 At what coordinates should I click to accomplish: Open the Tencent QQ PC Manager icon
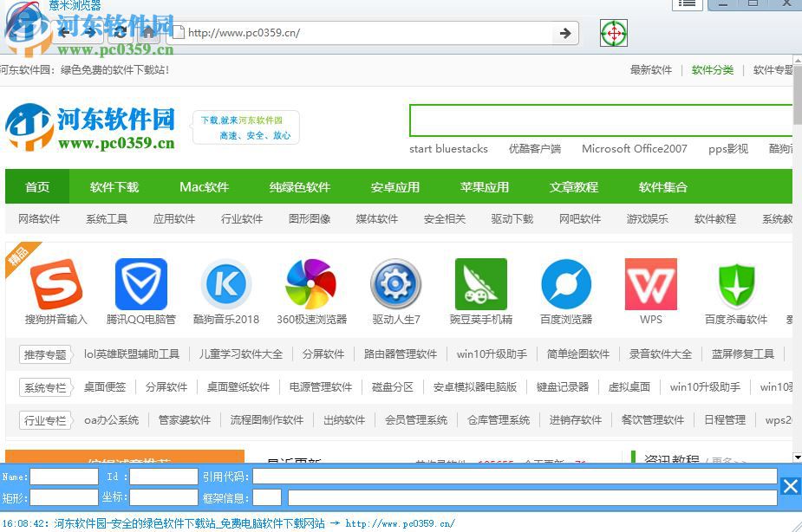click(x=141, y=284)
